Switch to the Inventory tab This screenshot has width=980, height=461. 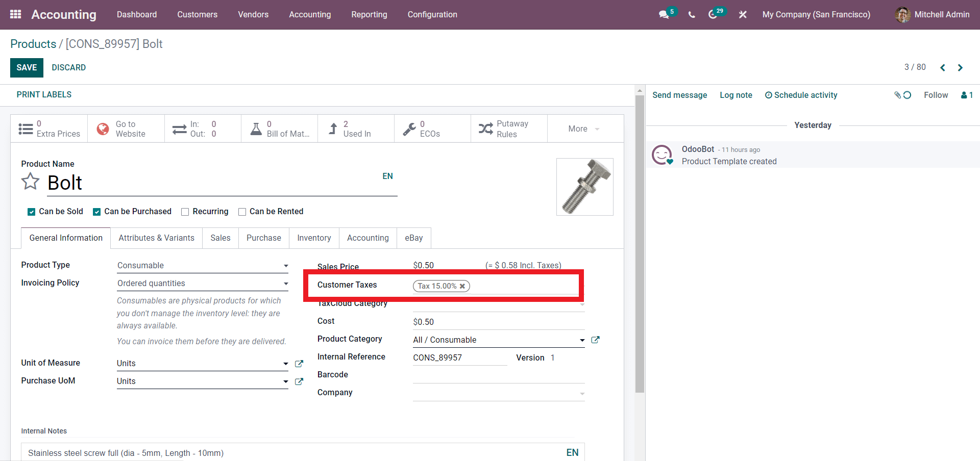[314, 238]
